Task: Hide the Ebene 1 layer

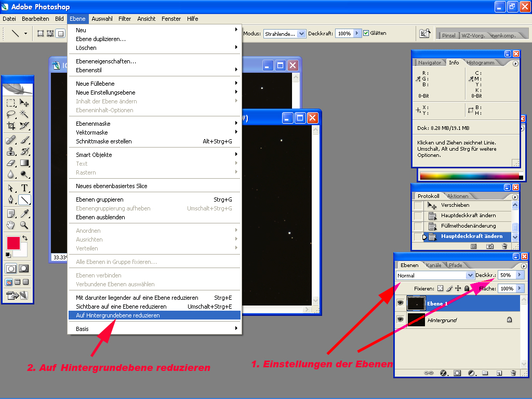Action: (x=400, y=303)
